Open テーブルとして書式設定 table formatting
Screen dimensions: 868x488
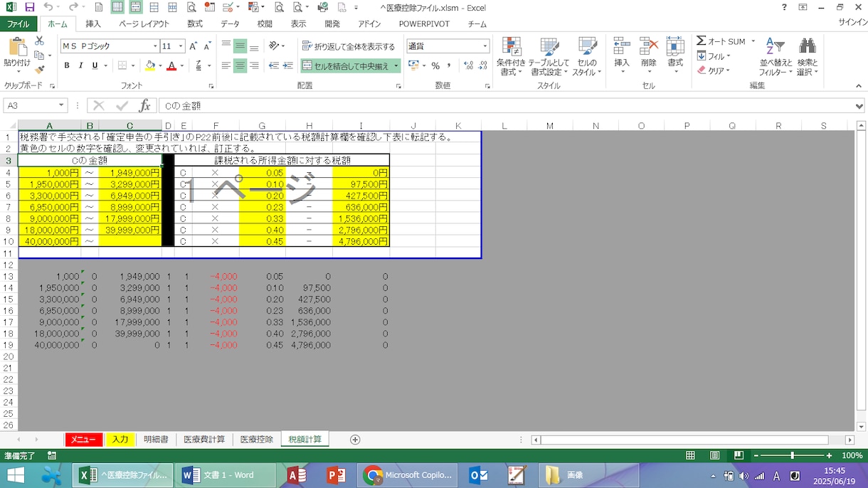[549, 56]
